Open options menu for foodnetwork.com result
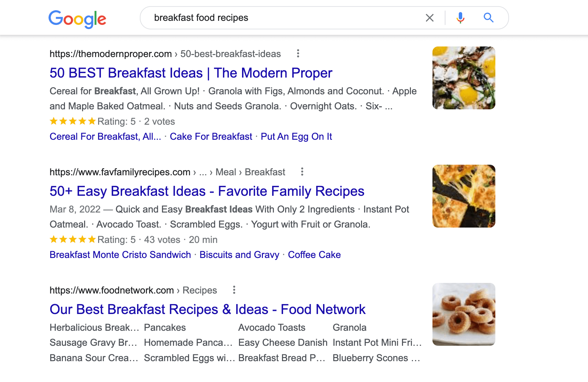588x382 pixels. click(x=234, y=290)
